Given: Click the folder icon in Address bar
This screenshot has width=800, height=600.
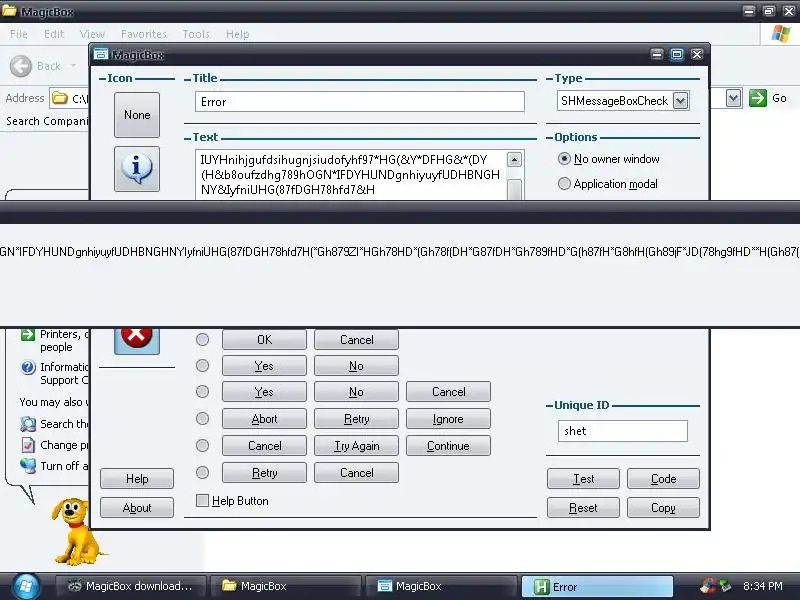Looking at the screenshot, I should tap(60, 98).
